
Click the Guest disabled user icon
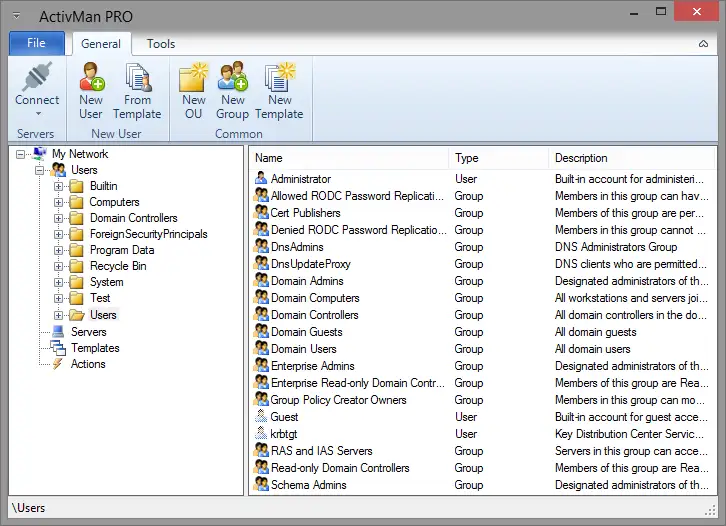pos(261,416)
